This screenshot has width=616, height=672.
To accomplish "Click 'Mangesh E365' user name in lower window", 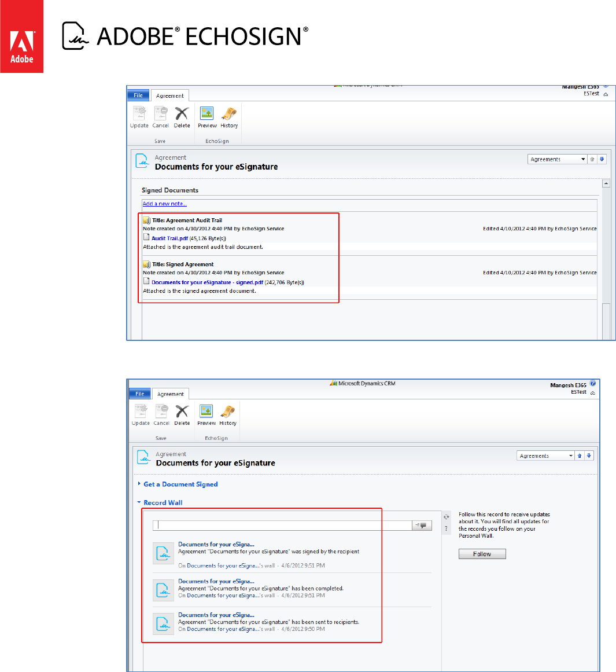I will click(568, 385).
